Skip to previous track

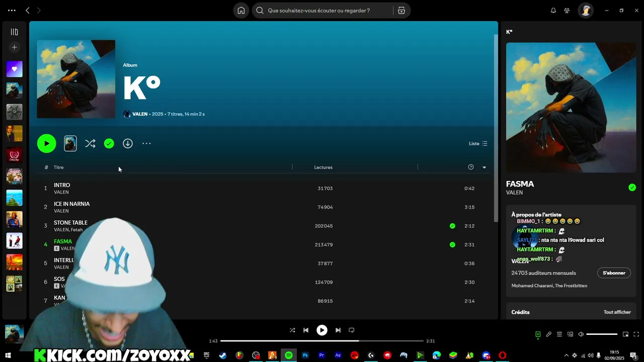coord(306,330)
